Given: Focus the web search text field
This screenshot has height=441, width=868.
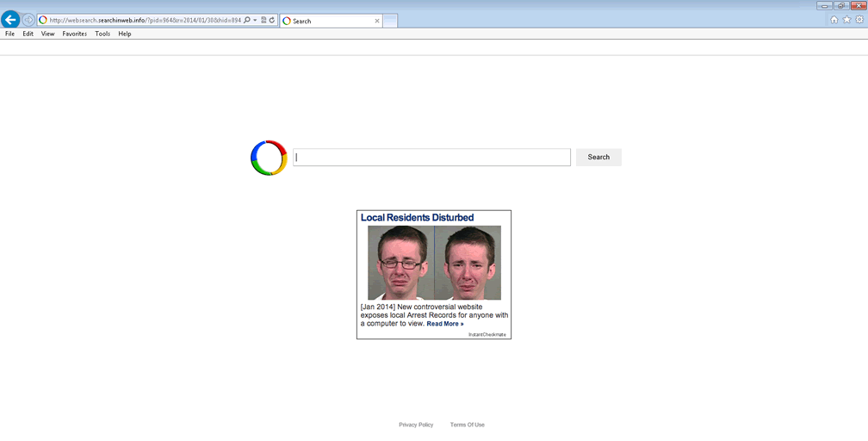Looking at the screenshot, I should tap(431, 158).
